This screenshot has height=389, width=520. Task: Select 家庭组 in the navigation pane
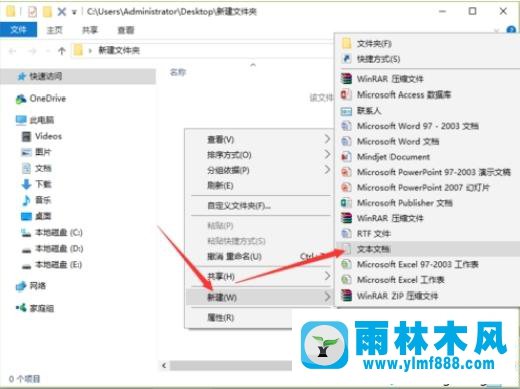(35, 308)
